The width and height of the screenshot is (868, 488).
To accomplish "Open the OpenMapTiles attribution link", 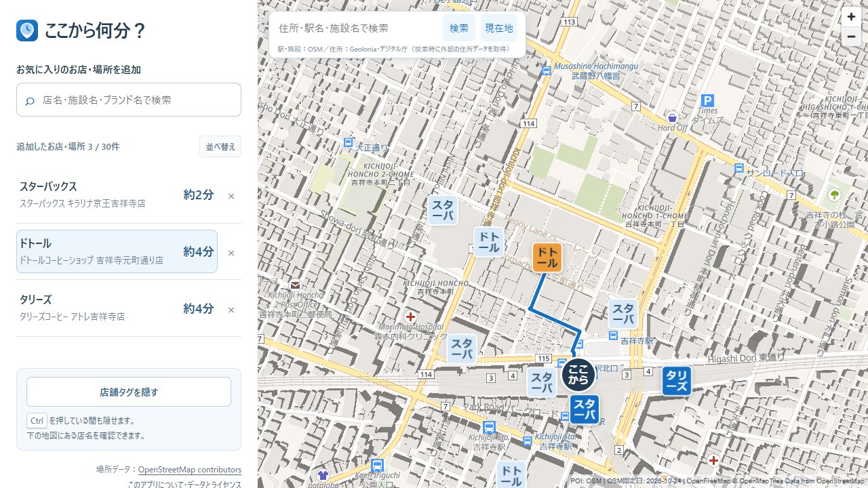I will pyautogui.click(x=762, y=481).
